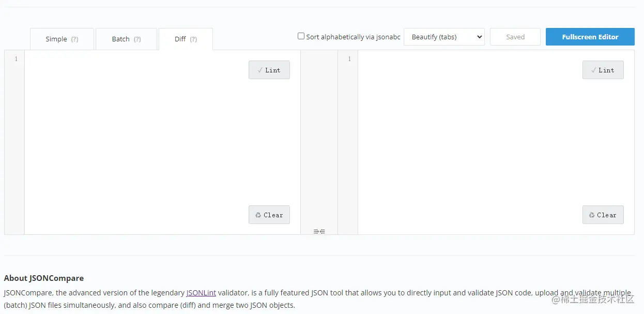The image size is (644, 314).
Task: Switch to the Simple tab
Action: [62, 39]
